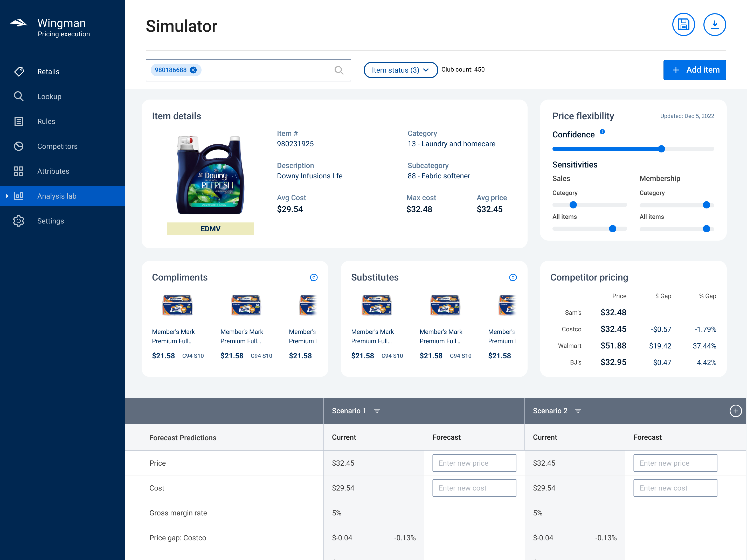Expand the Analysis lab menu arrow

click(x=7, y=196)
